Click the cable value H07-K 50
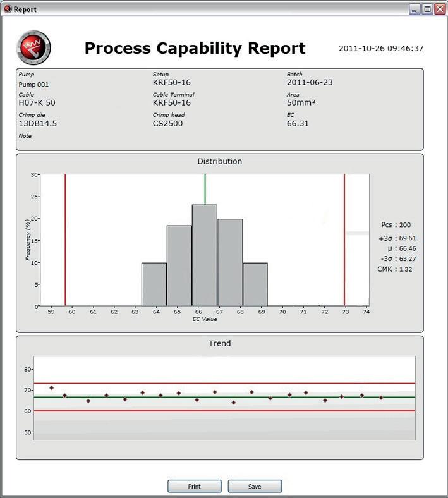Screen dimensions: 448x498 point(37,102)
